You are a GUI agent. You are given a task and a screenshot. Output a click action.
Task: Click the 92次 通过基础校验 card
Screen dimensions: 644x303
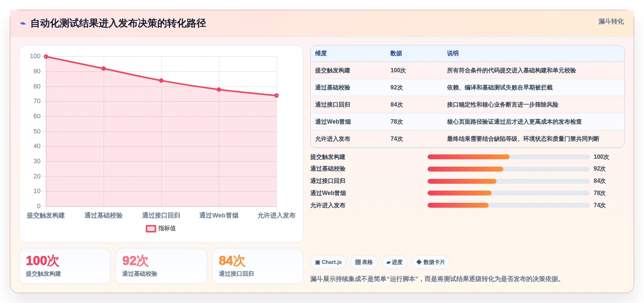click(161, 266)
